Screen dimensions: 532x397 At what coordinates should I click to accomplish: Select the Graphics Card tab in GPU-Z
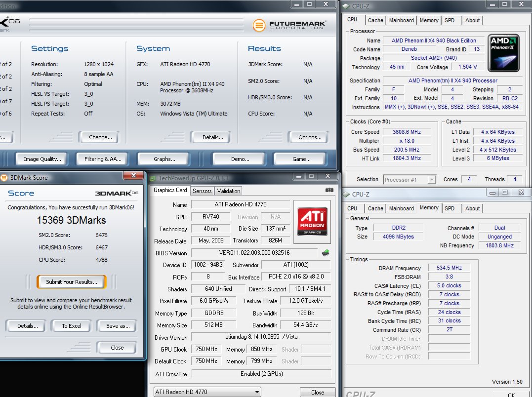point(170,190)
